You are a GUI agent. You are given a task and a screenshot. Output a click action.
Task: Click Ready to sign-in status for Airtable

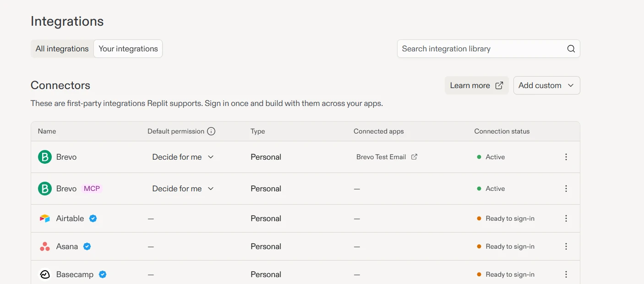click(510, 218)
